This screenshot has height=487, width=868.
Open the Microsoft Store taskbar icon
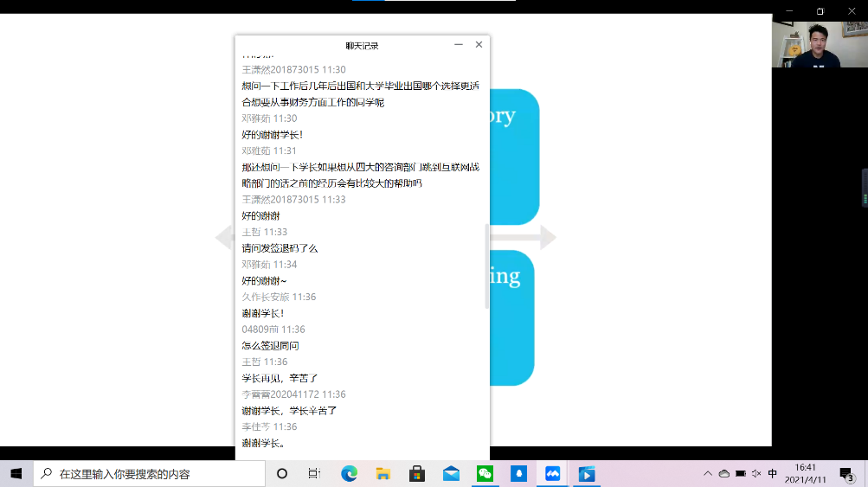click(416, 474)
